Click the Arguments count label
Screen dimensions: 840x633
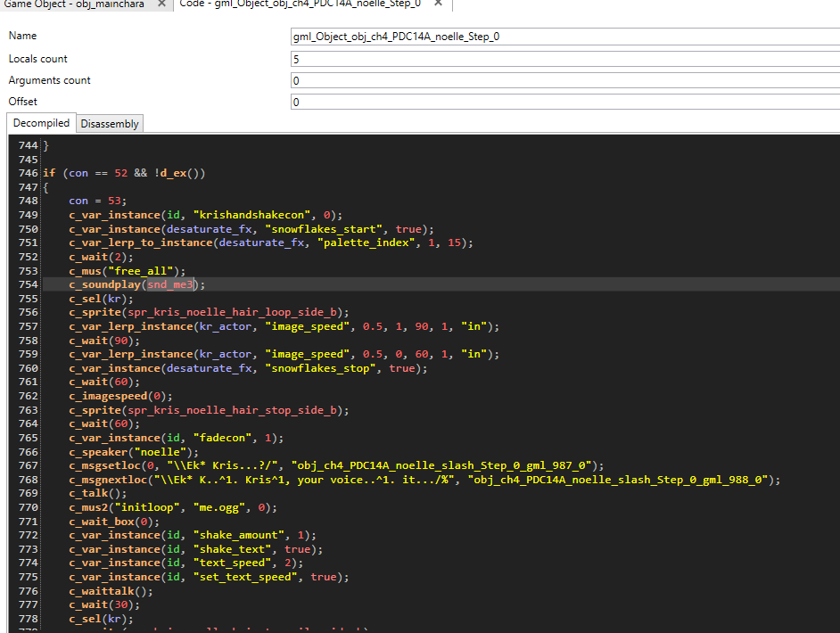49,80
